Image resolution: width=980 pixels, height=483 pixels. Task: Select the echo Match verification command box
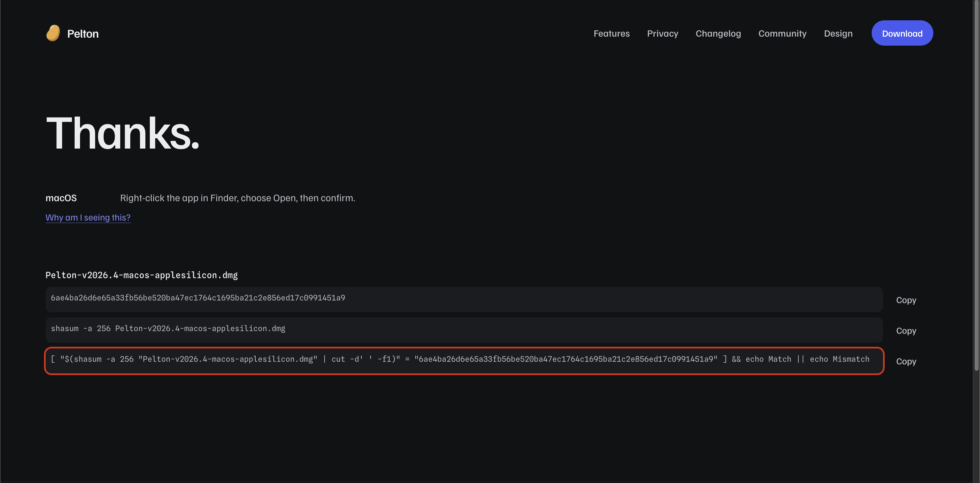(x=464, y=361)
